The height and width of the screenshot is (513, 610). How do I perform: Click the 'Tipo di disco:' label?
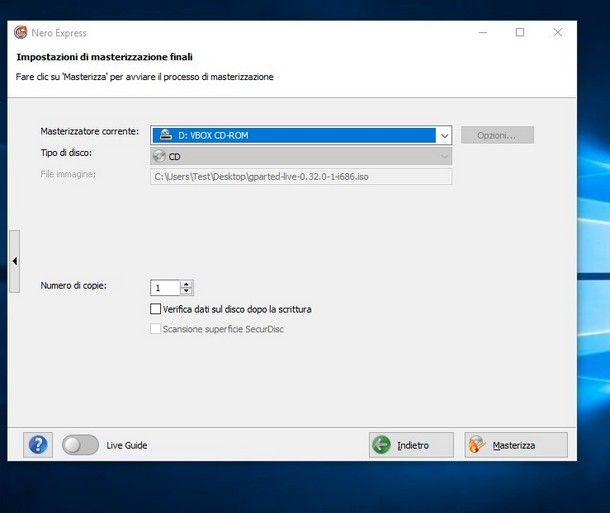tap(66, 153)
